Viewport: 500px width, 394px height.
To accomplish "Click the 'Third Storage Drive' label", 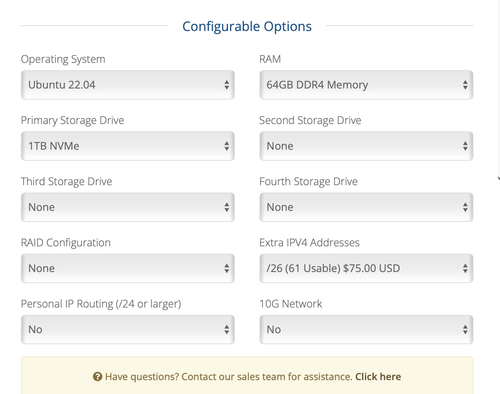I will click(67, 181).
